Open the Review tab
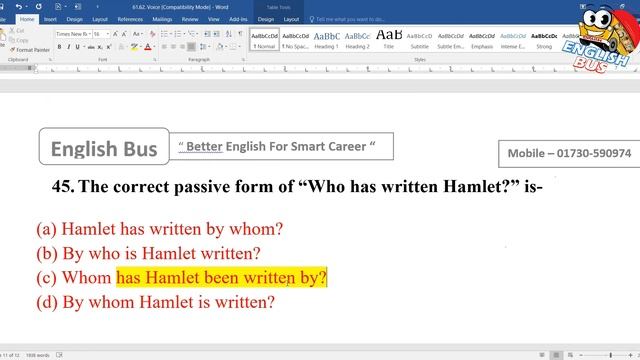This screenshot has height=360, width=640. (x=190, y=19)
